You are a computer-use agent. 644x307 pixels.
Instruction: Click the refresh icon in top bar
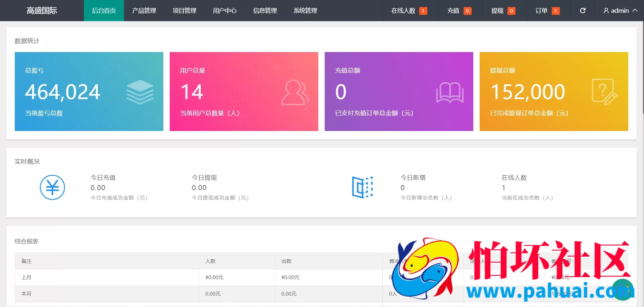pyautogui.click(x=583, y=10)
